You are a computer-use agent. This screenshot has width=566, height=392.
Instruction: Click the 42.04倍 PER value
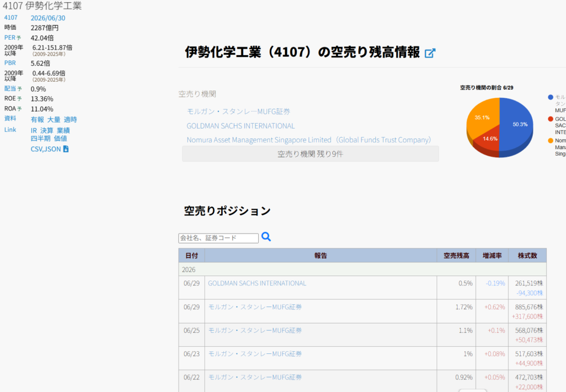(42, 38)
